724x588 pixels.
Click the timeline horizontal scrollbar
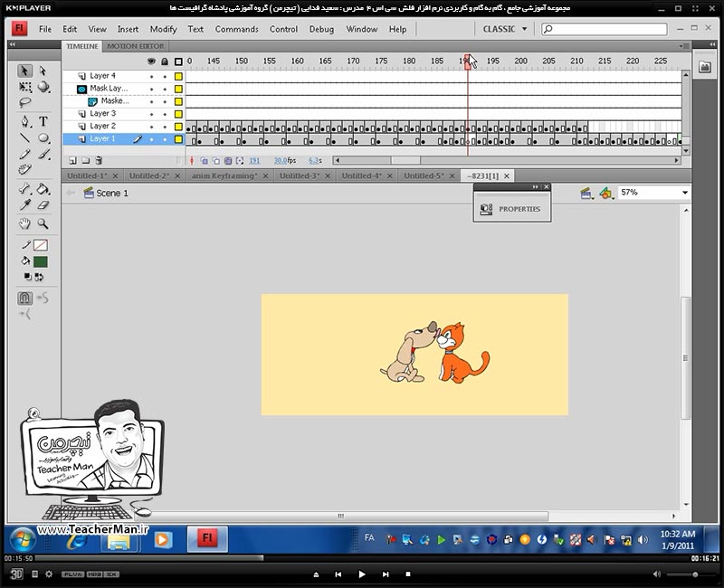point(506,161)
